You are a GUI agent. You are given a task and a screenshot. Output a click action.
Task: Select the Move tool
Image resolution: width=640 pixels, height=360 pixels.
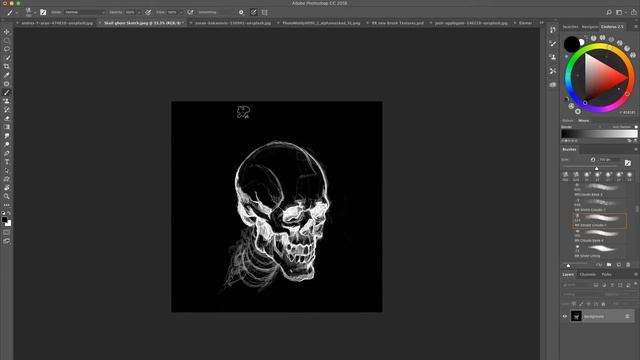(x=7, y=32)
